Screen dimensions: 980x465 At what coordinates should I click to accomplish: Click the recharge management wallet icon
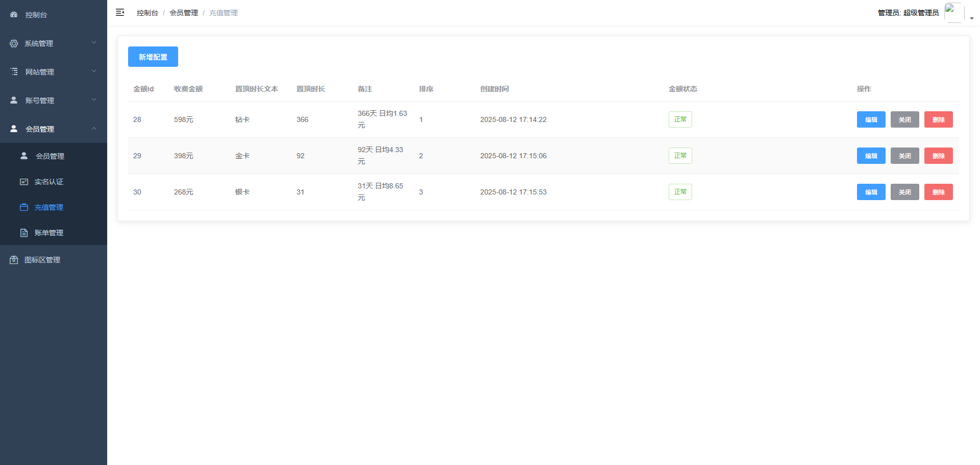pyautogui.click(x=24, y=207)
